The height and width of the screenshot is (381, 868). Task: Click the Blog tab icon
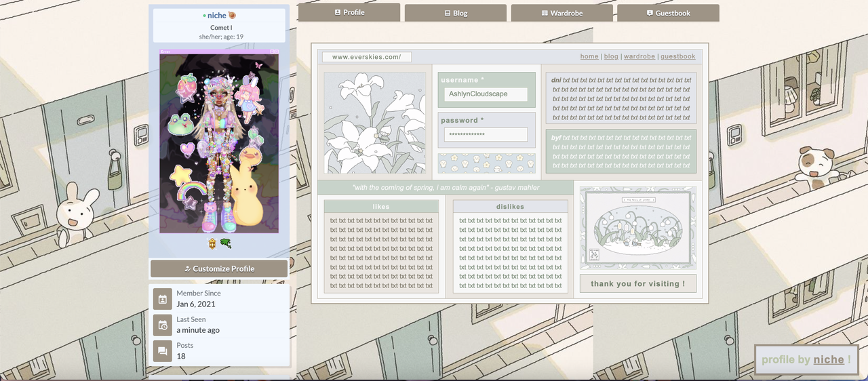tap(448, 13)
